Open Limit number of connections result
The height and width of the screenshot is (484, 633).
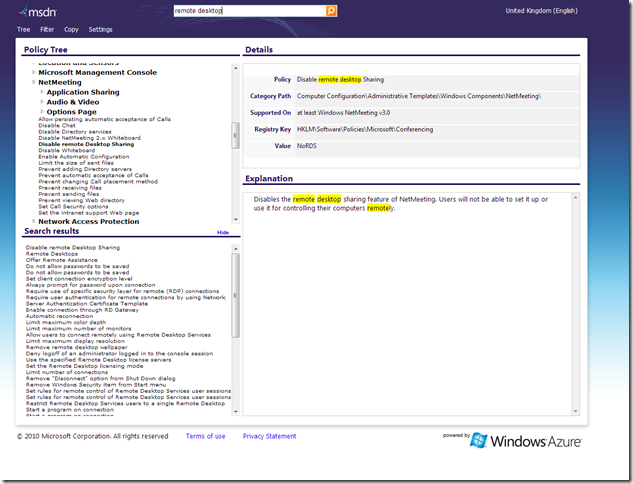pos(67,372)
